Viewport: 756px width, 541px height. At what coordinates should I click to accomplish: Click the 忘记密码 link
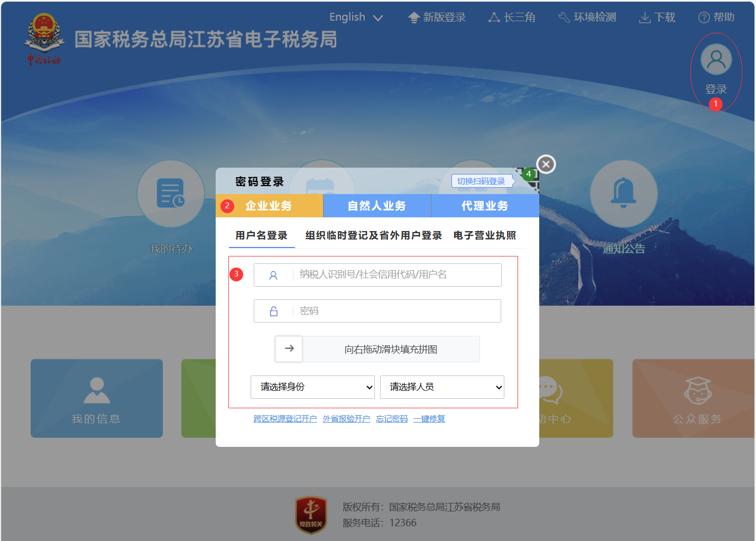(392, 419)
